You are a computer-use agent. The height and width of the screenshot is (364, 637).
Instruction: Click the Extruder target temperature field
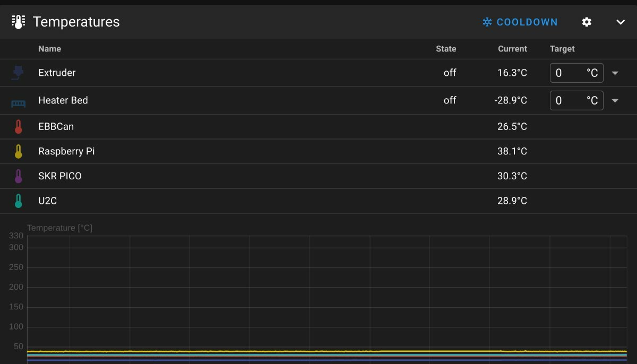576,73
